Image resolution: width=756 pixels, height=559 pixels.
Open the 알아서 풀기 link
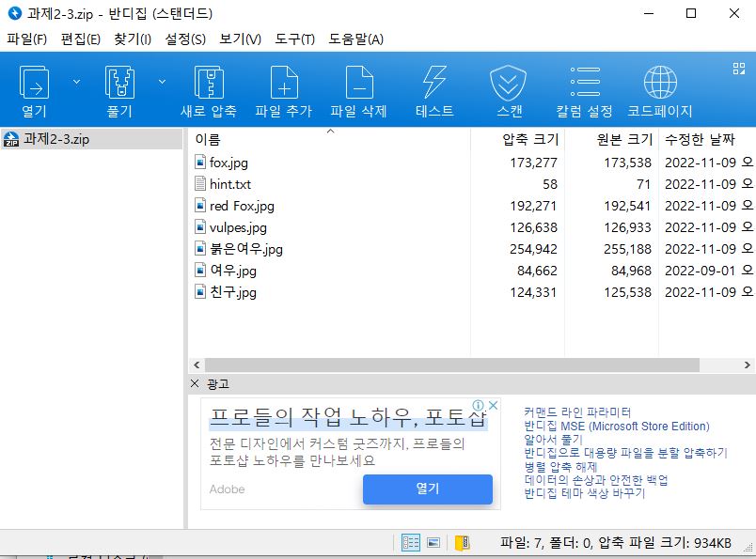(x=554, y=440)
